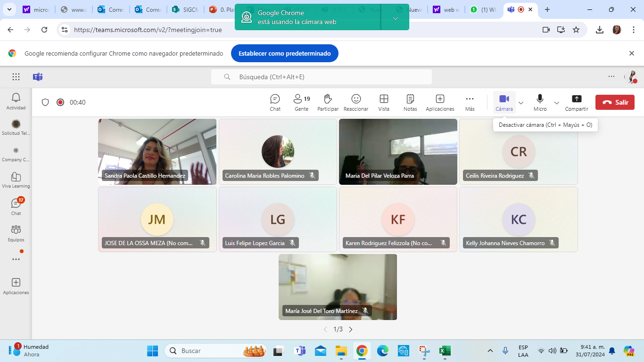Screen dimensions: 644x362
Task: Change layout with Vista
Action: pos(384,103)
